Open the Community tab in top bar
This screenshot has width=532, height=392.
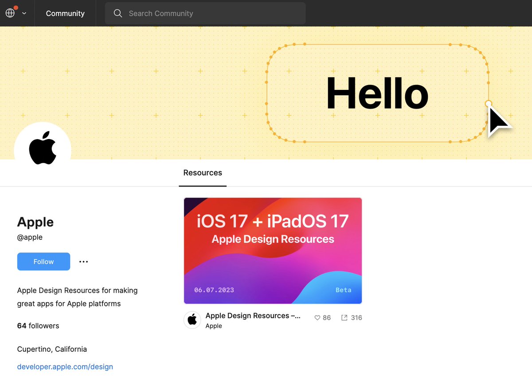pos(65,13)
